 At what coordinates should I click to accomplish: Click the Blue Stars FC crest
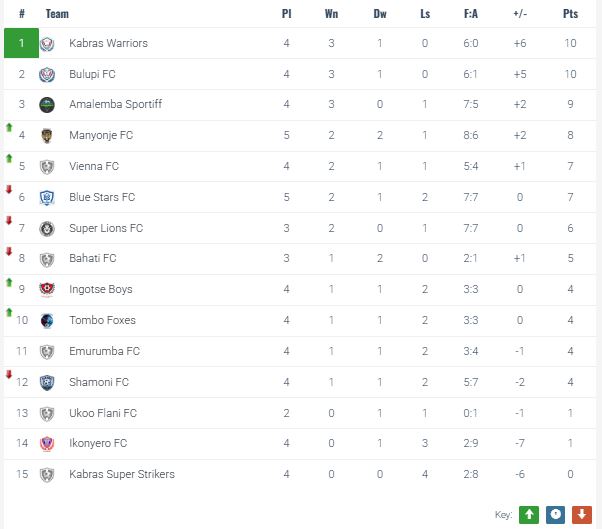point(47,198)
